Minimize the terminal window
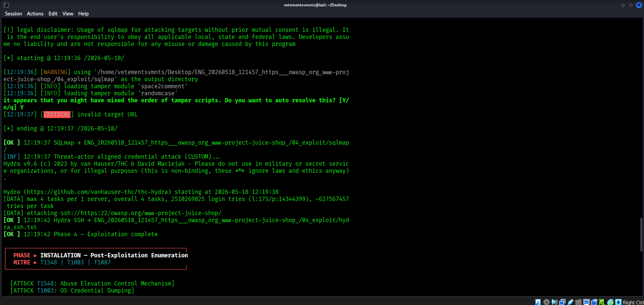 click(623, 5)
